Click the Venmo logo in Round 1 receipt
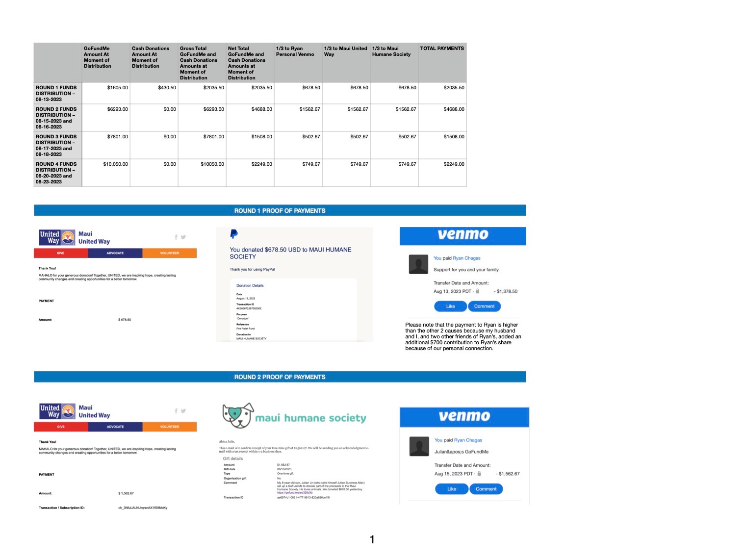This screenshot has width=745, height=560. 462,235
